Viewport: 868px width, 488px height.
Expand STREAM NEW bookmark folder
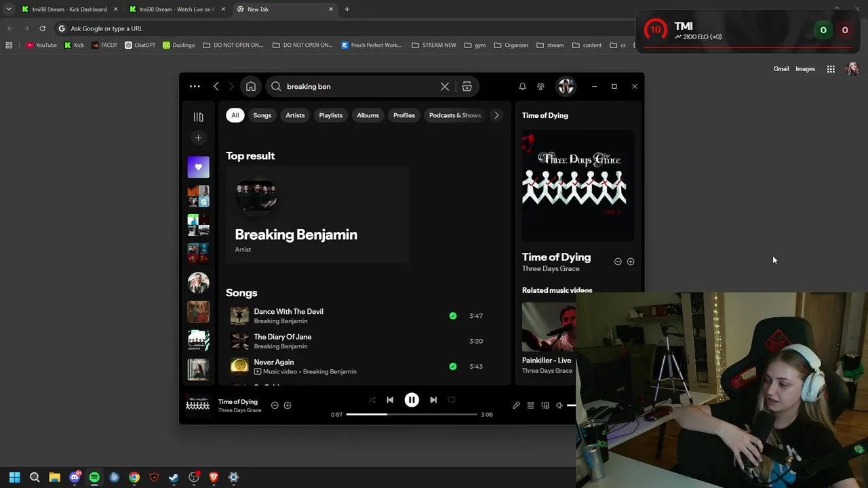(434, 45)
